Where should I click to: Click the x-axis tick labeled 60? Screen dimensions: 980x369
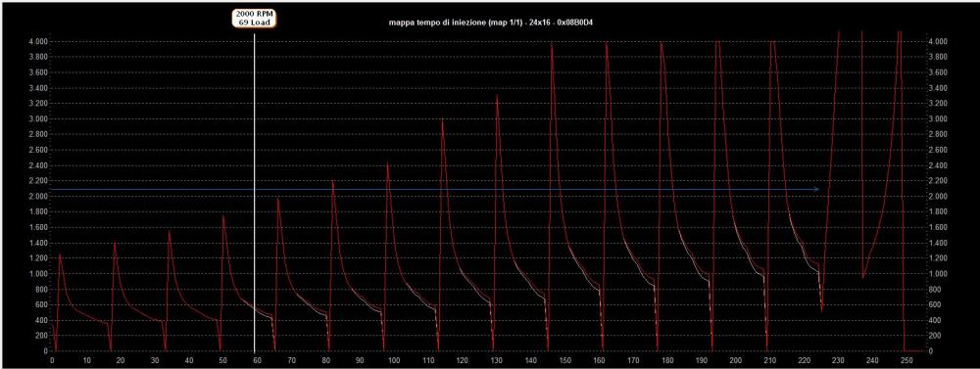click(x=257, y=361)
